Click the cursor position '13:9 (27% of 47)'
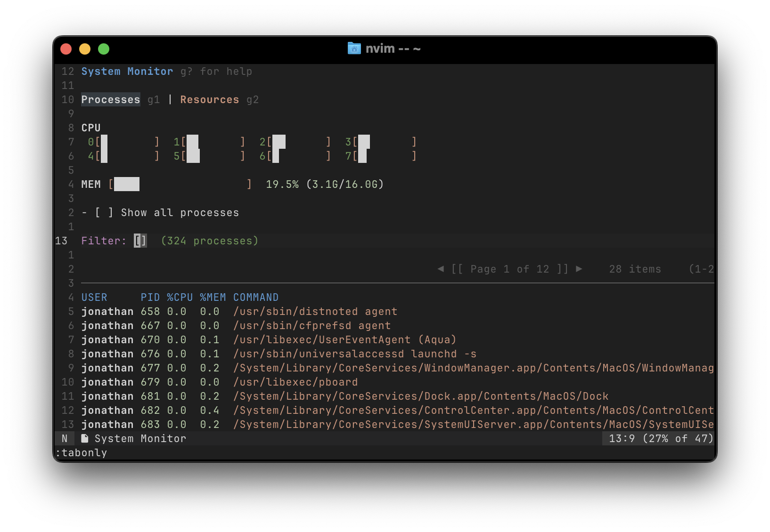This screenshot has width=770, height=532. (x=661, y=438)
